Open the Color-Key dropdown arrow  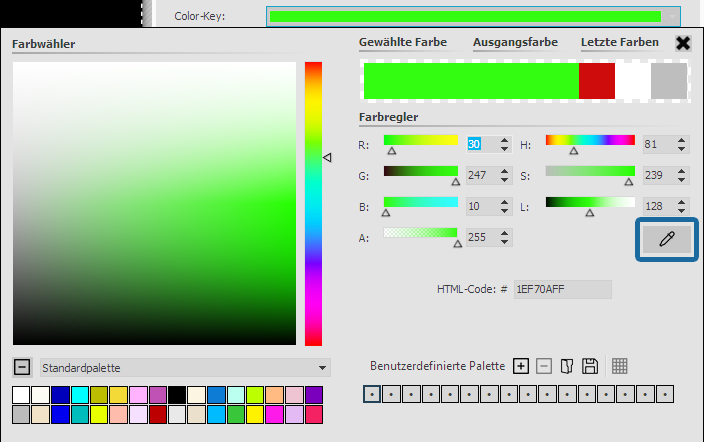pos(672,17)
